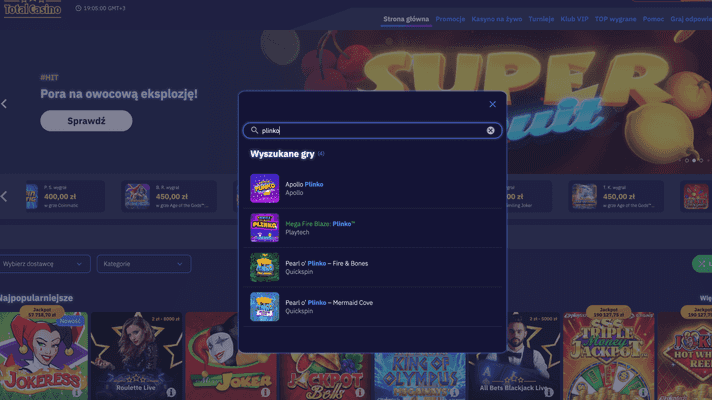Image resolution: width=712 pixels, height=400 pixels.
Task: Select Mega Fire Blaze: Plinko result title
Action: coord(320,224)
